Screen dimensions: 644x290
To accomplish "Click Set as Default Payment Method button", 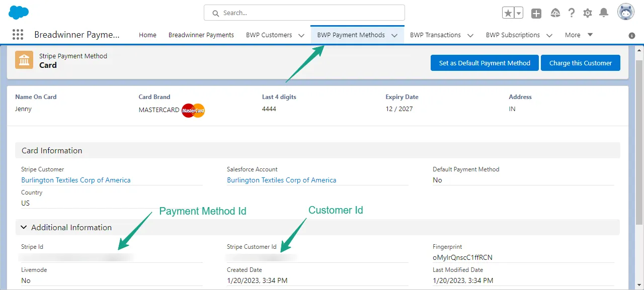I will (x=485, y=63).
